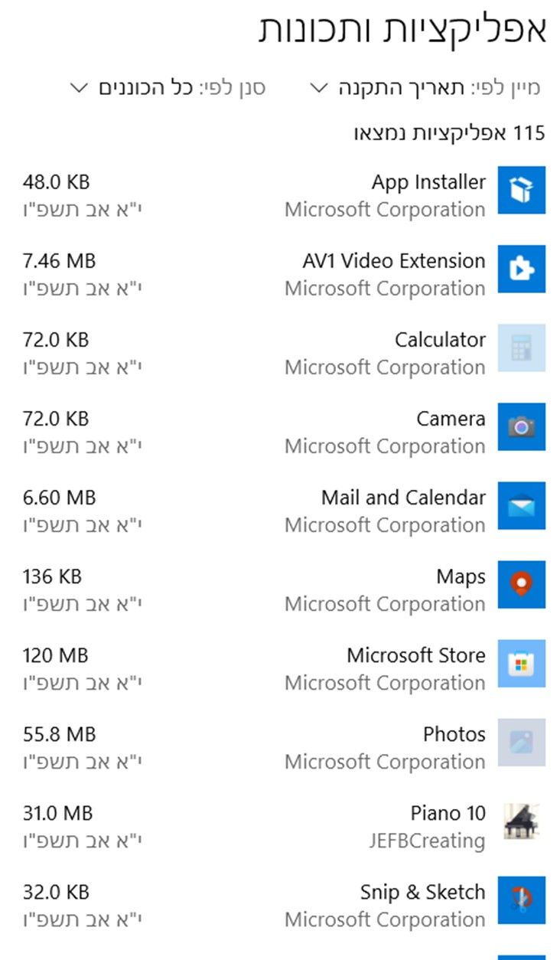Image resolution: width=560 pixels, height=960 pixels.
Task: Select the Snip & Sketch icon
Action: click(522, 900)
